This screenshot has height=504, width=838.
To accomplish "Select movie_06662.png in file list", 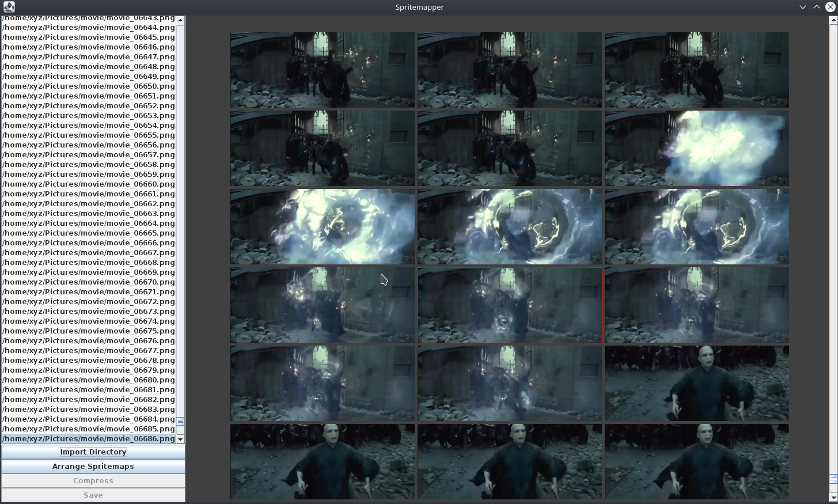I will [89, 203].
